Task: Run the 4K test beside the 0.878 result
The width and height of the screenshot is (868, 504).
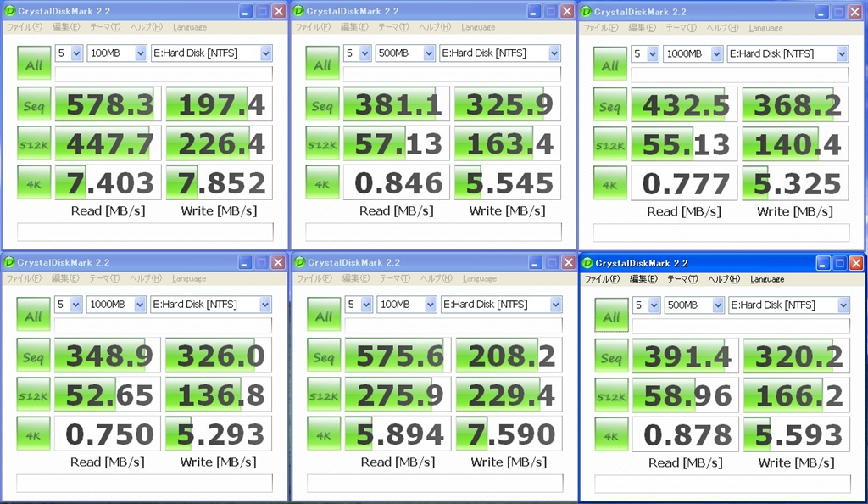Action: point(612,434)
